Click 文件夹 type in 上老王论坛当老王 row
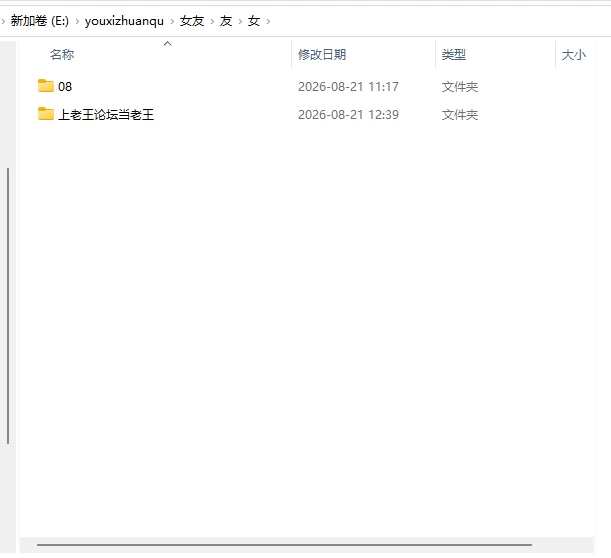This screenshot has height=558, width=611. tap(460, 115)
